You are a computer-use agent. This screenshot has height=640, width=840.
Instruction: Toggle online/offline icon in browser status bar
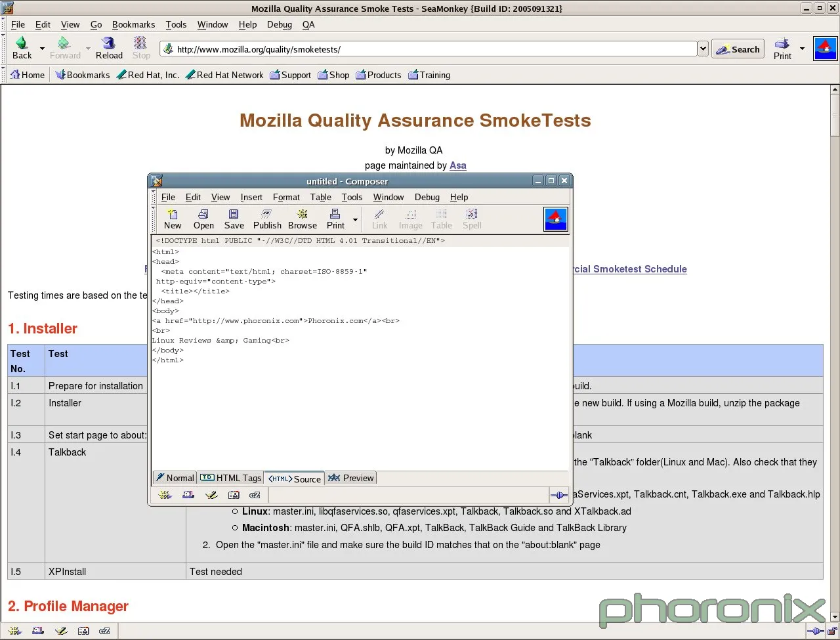point(815,631)
